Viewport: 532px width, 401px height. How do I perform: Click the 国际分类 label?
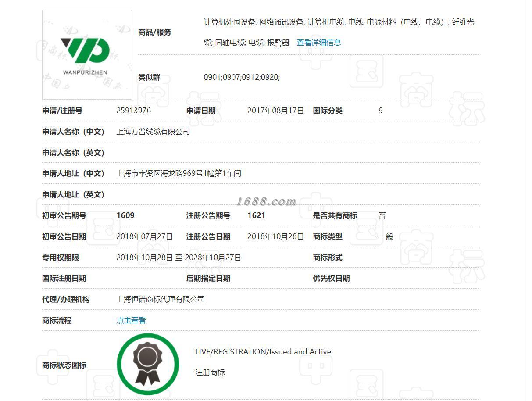328,111
